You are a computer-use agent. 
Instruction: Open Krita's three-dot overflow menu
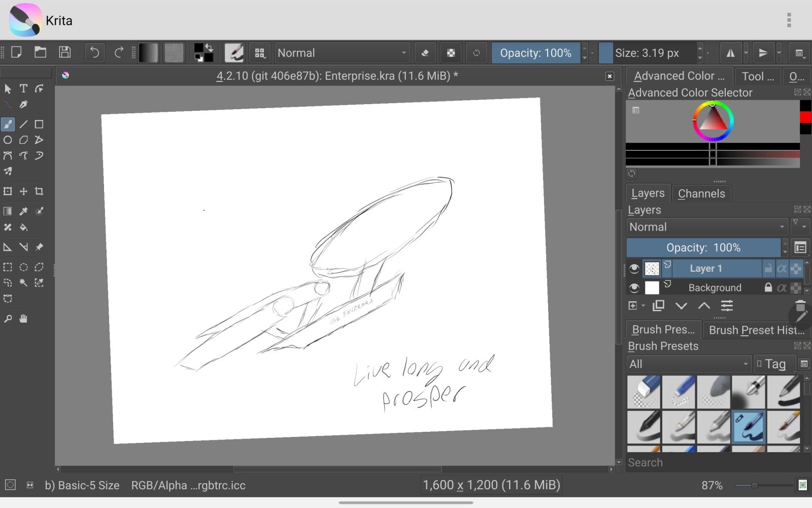click(x=789, y=20)
